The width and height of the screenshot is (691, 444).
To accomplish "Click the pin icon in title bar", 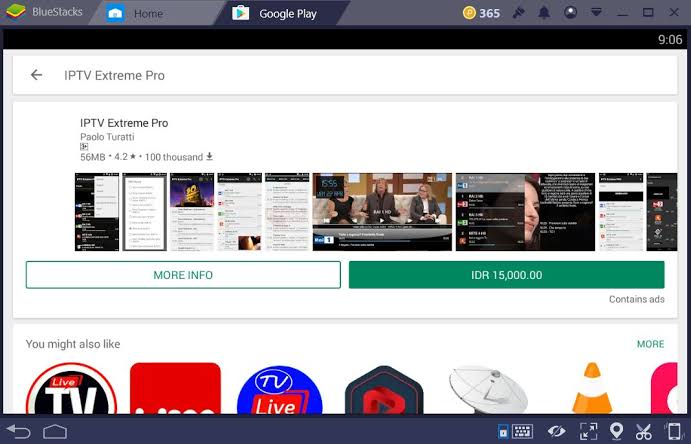I will pos(519,13).
